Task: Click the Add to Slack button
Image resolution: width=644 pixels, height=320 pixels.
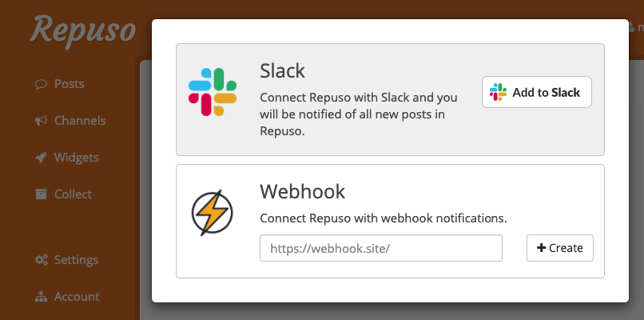Action: coord(537,92)
